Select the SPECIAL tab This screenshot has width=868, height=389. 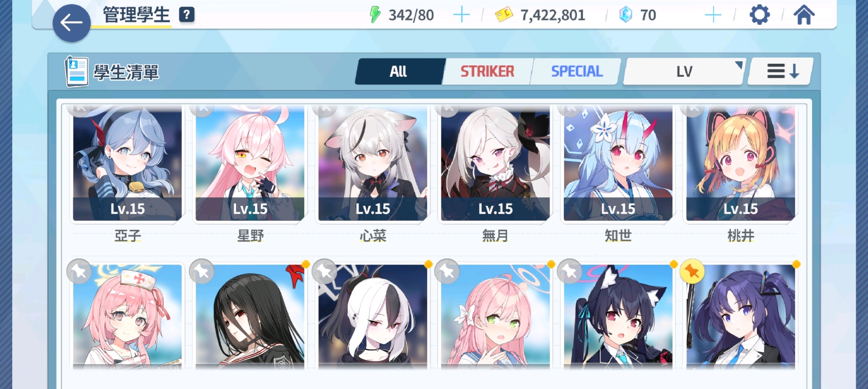[577, 71]
